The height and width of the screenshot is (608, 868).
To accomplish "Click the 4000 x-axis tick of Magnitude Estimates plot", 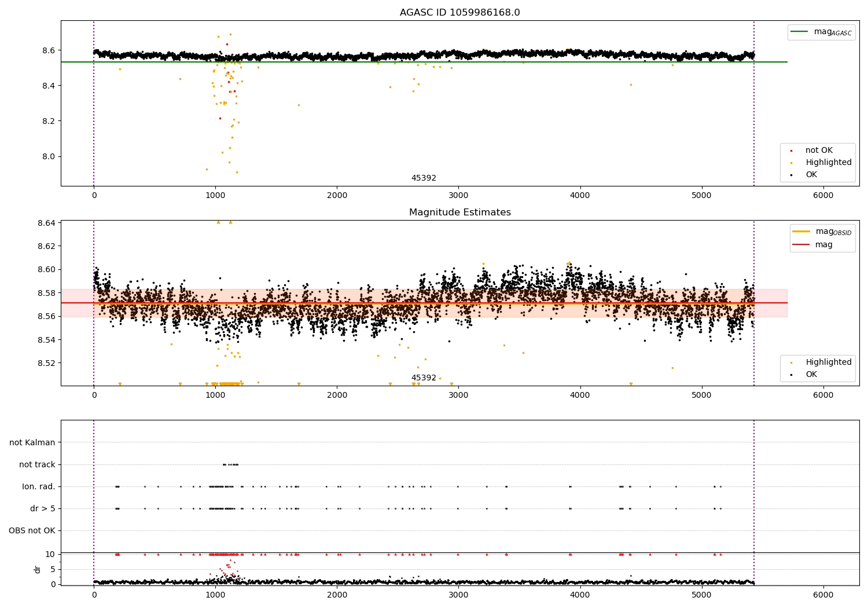I will 580,395.
